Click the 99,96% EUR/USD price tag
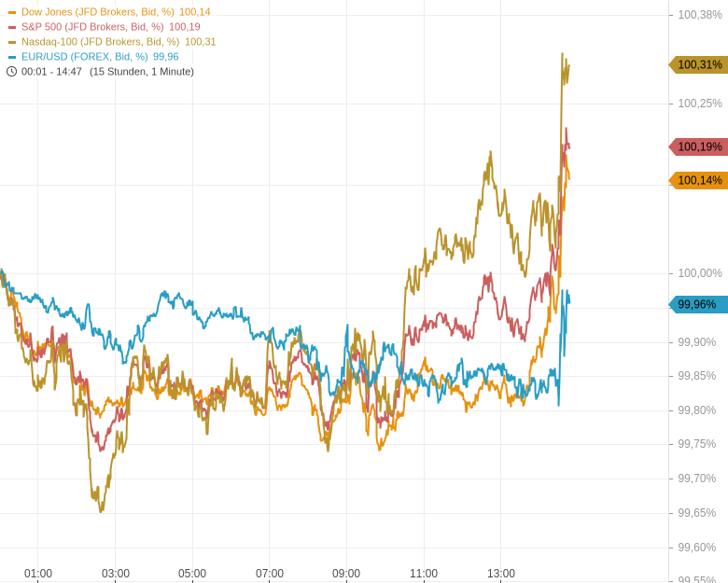 tap(697, 304)
